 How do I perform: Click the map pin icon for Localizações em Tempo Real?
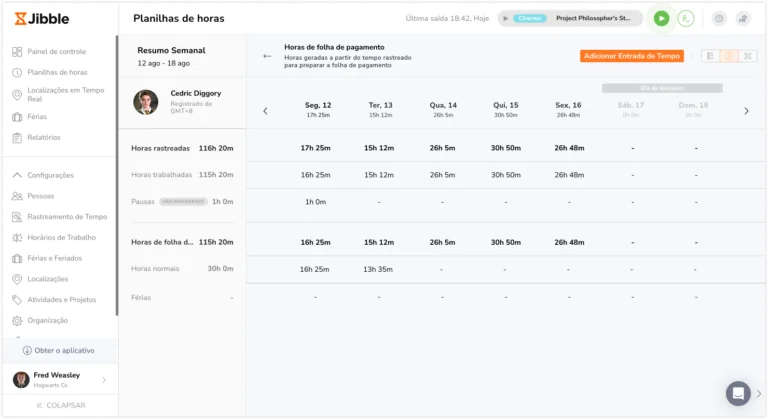17,95
